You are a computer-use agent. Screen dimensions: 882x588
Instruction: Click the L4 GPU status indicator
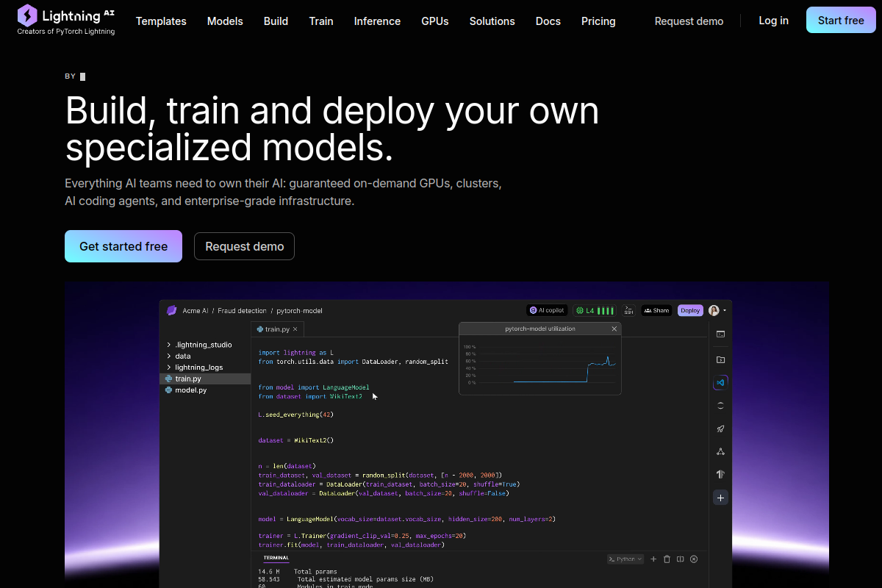click(x=595, y=311)
